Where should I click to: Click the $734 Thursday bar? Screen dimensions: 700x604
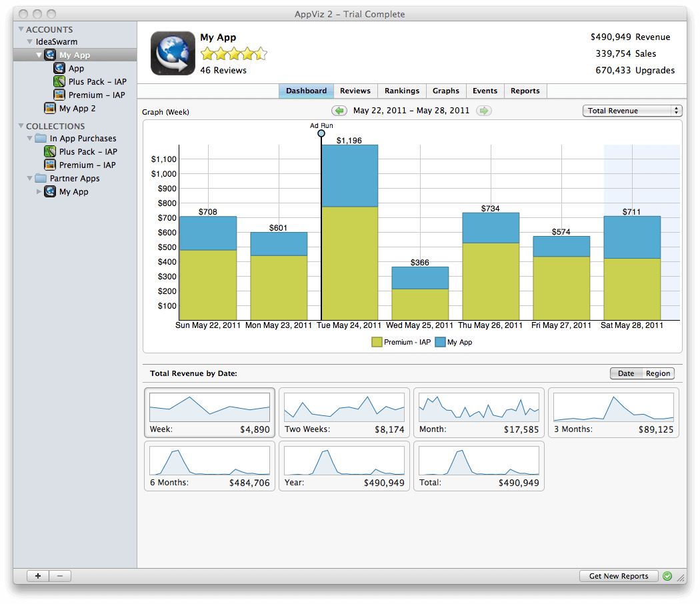pyautogui.click(x=491, y=266)
